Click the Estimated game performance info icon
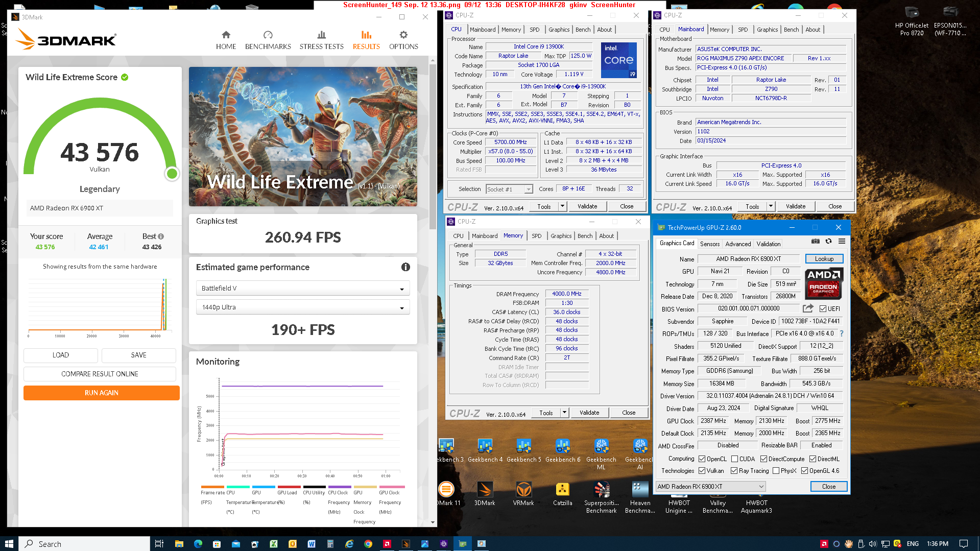The height and width of the screenshot is (551, 980). (x=405, y=267)
